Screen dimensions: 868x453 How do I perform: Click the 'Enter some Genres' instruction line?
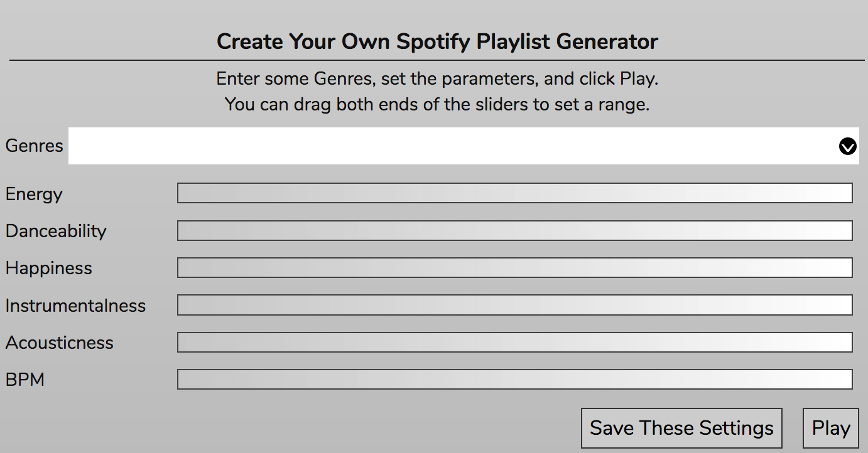[x=437, y=79]
